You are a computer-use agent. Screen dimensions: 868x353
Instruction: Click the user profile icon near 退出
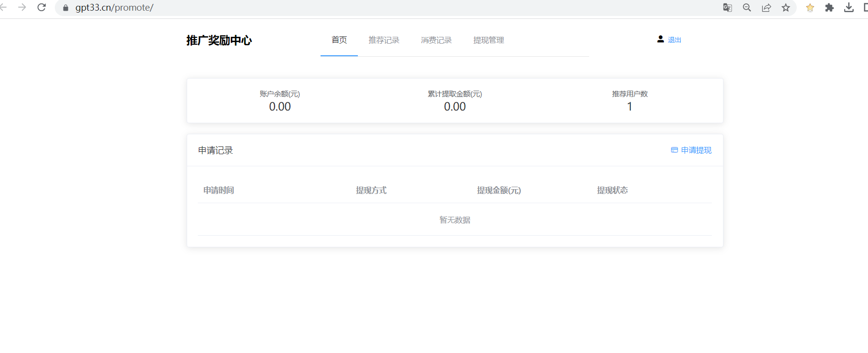pos(660,39)
